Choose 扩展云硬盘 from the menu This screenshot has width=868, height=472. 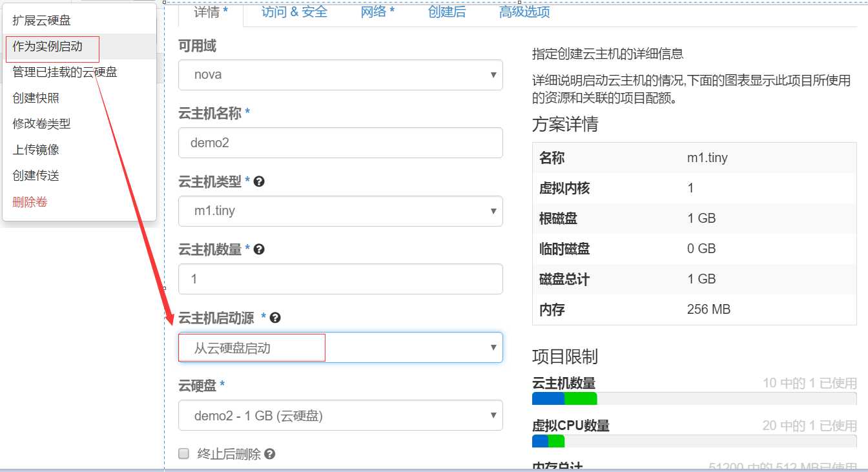click(x=79, y=21)
